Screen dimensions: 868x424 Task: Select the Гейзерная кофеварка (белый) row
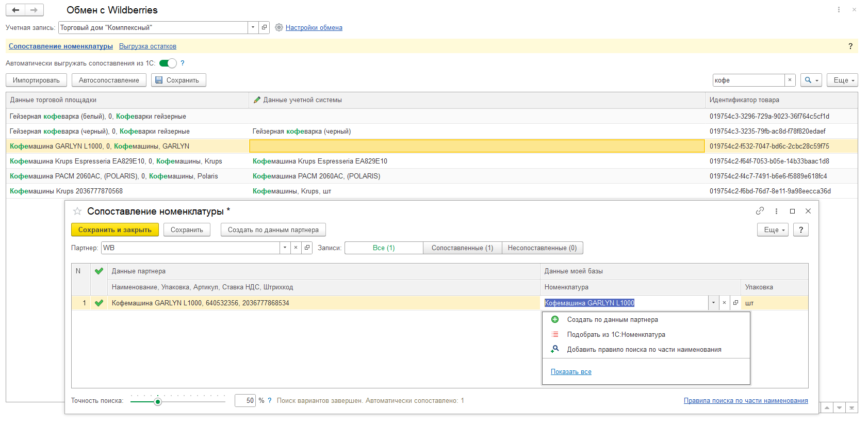pyautogui.click(x=432, y=116)
